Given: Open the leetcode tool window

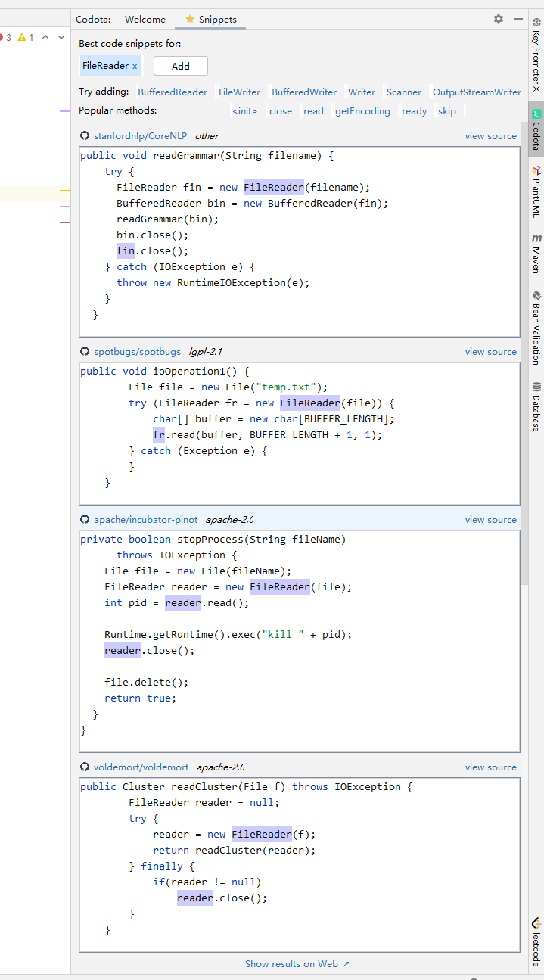Looking at the screenshot, I should click(536, 941).
